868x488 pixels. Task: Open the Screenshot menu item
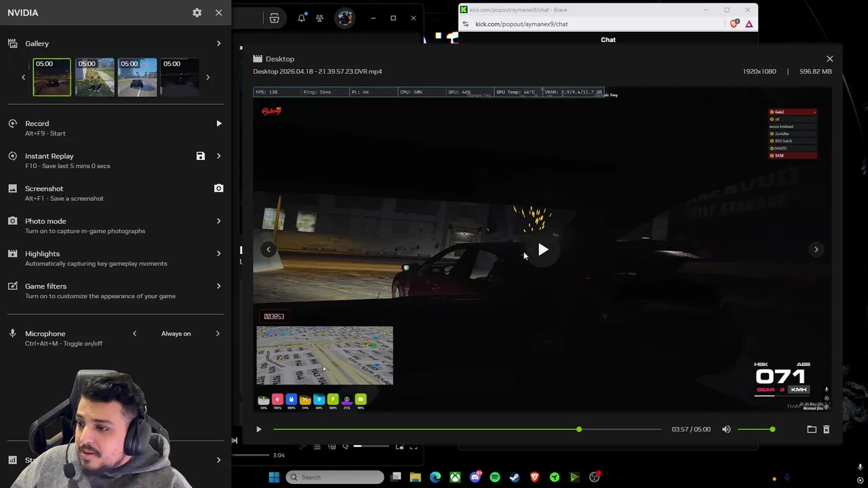pyautogui.click(x=115, y=193)
